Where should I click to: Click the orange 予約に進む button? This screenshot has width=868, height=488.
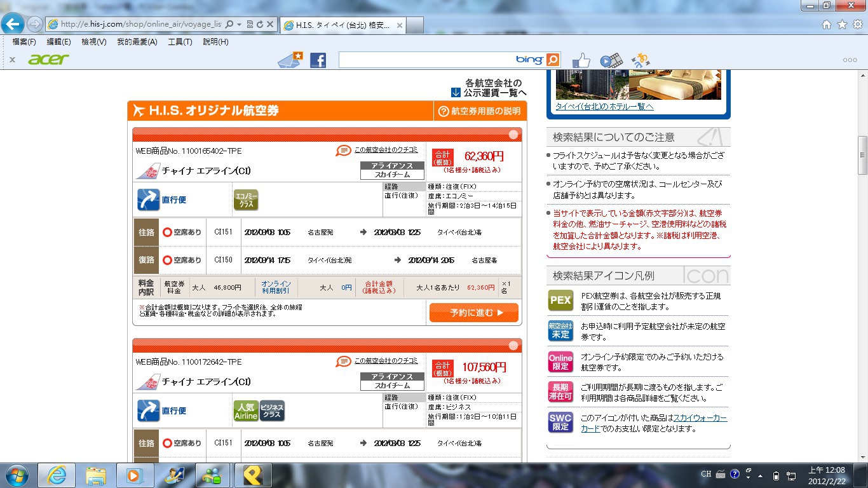[473, 313]
